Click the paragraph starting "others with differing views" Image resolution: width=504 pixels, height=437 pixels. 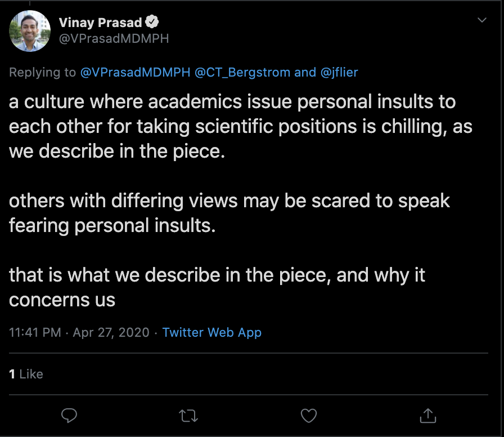225,213
